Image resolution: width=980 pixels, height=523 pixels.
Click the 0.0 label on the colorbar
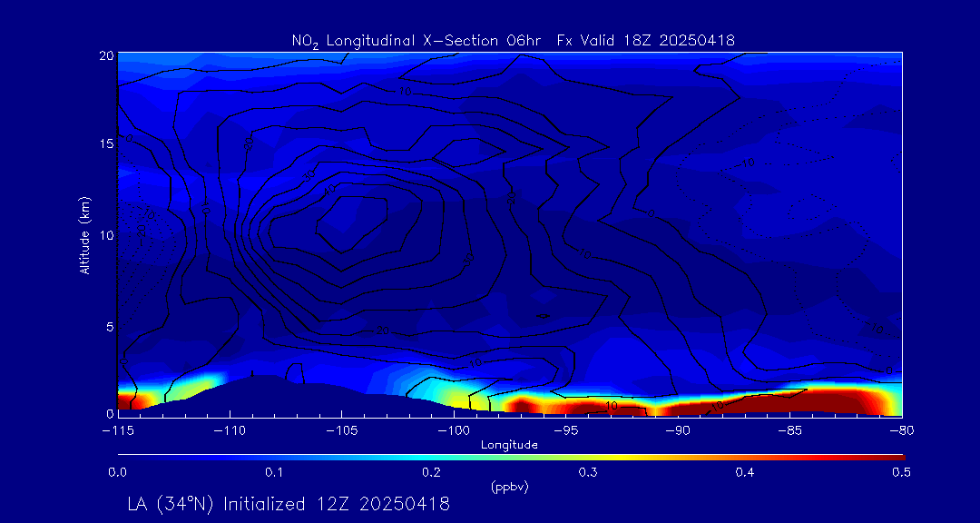[118, 472]
